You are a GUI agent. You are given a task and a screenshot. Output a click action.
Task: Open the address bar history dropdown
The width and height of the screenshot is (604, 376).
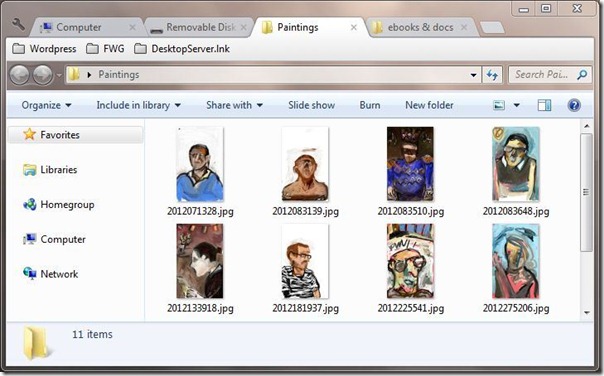[473, 75]
